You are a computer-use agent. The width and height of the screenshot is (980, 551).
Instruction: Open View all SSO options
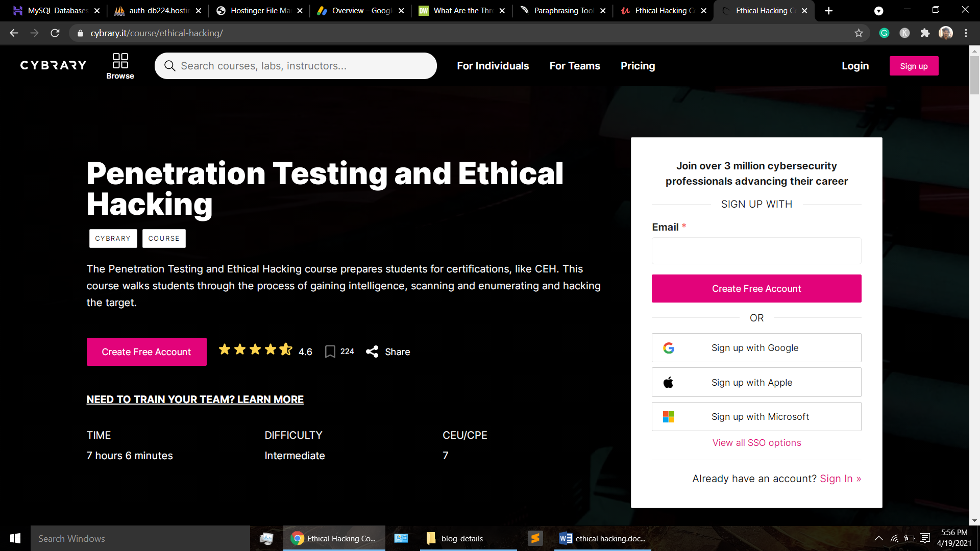[x=756, y=443]
